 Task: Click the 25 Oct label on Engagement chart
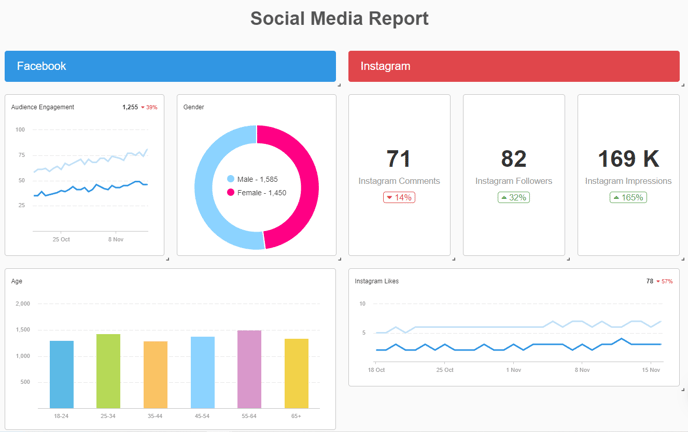tap(61, 239)
